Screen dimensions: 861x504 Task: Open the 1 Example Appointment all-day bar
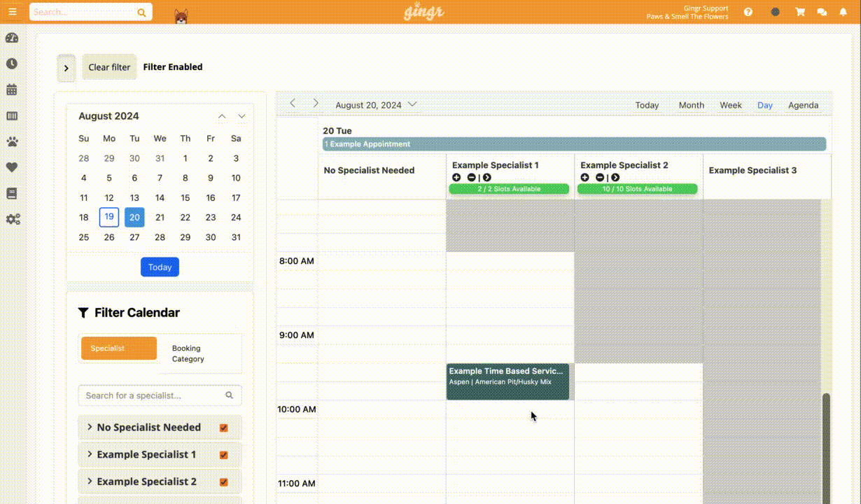[574, 144]
